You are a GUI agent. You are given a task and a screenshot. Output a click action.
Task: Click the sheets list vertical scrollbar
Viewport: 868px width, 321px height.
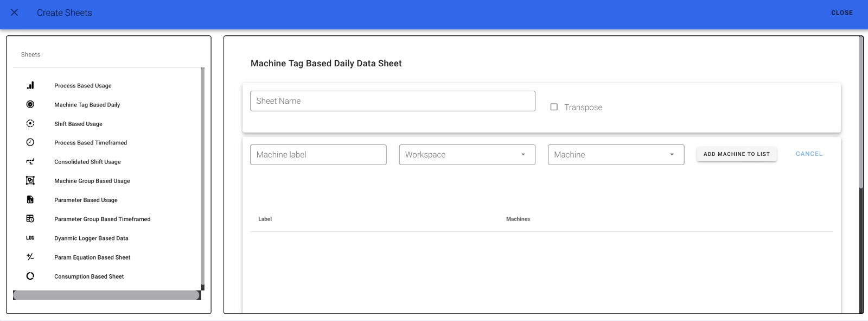203,176
